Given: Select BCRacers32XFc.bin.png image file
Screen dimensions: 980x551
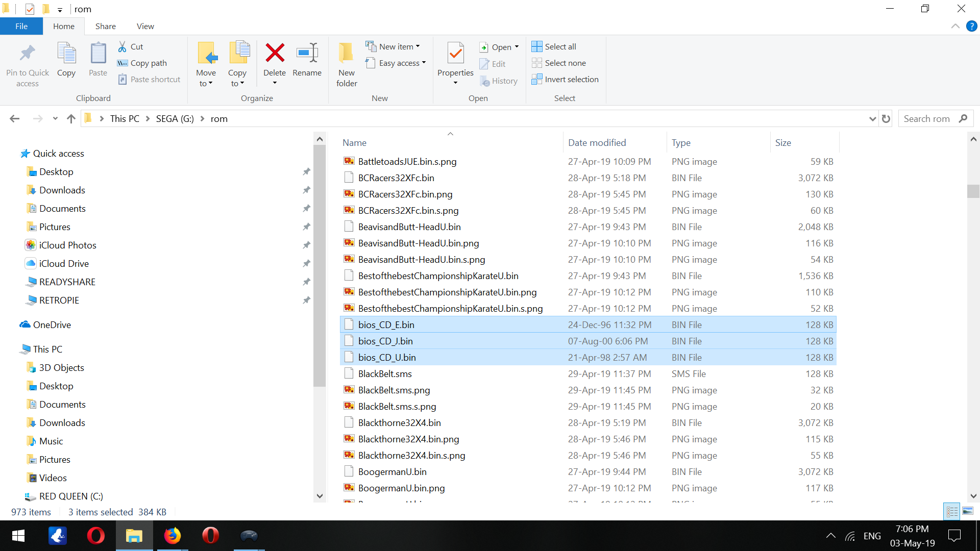Looking at the screenshot, I should coord(588,194).
